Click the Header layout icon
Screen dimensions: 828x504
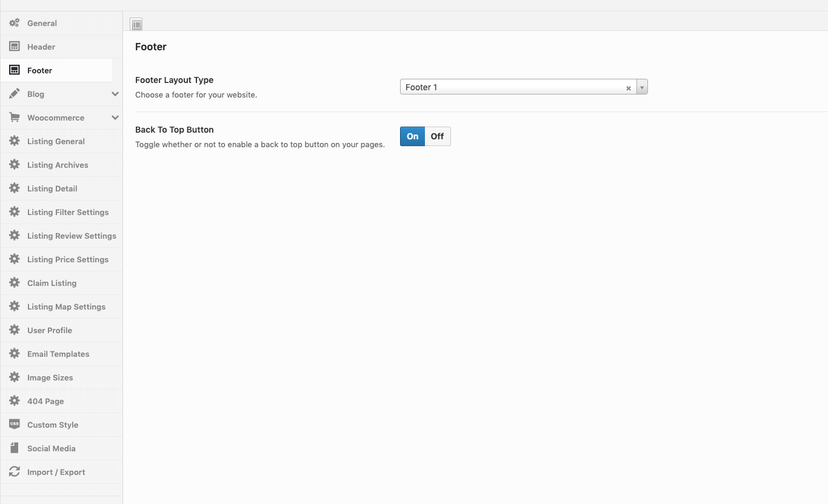pos(15,47)
